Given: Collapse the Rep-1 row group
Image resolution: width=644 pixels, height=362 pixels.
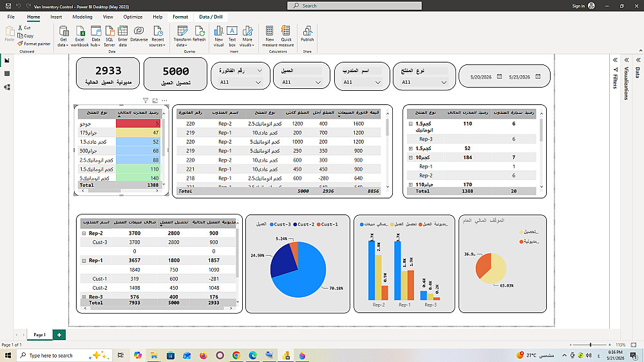Looking at the screenshot, I should pos(84,260).
